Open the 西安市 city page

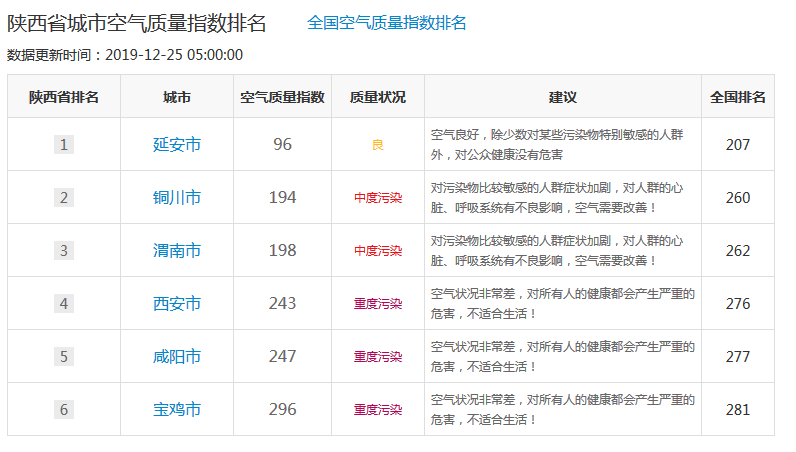click(x=177, y=304)
